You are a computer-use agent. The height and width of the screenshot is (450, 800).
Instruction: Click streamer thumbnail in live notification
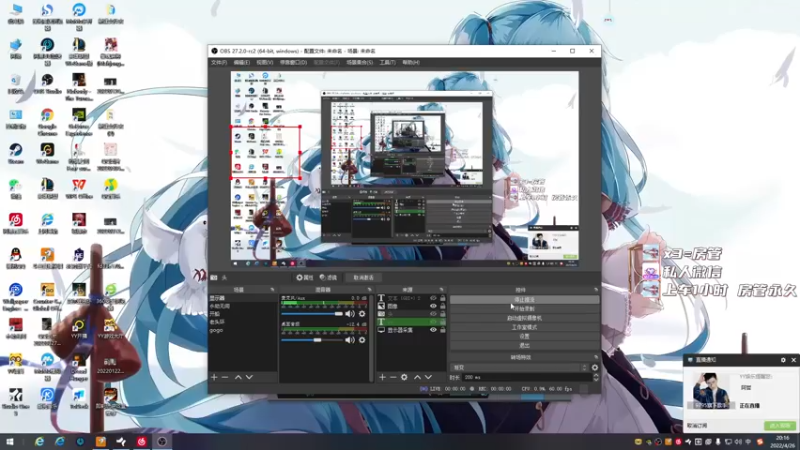click(711, 391)
